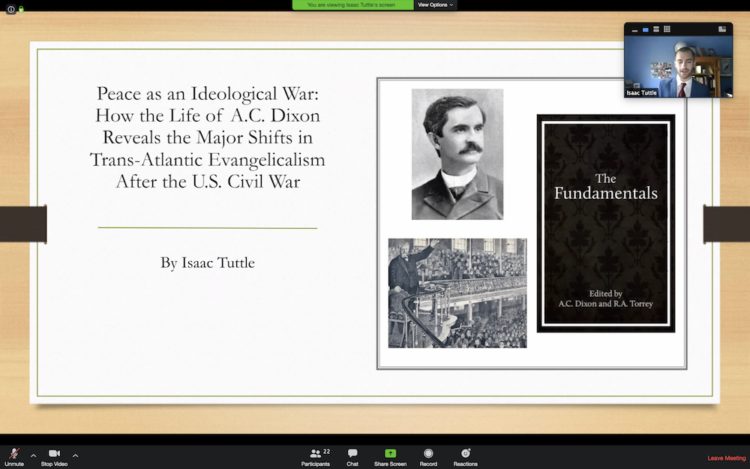Image resolution: width=750 pixels, height=469 pixels.
Task: Stop the video camera
Action: coord(54,455)
